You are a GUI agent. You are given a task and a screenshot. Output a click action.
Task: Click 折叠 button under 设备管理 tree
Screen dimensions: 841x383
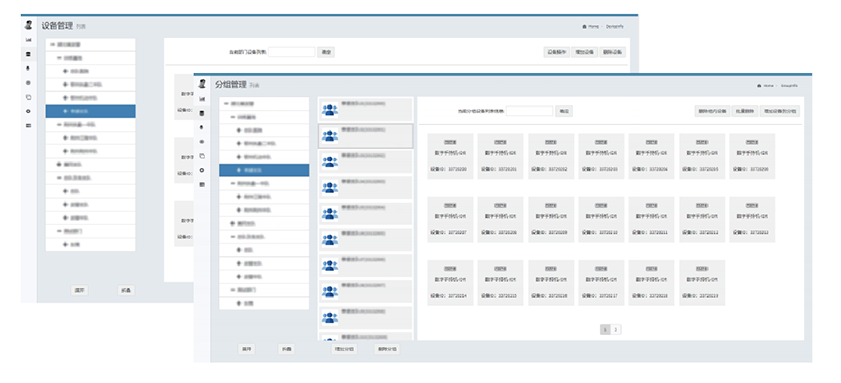[x=126, y=290]
